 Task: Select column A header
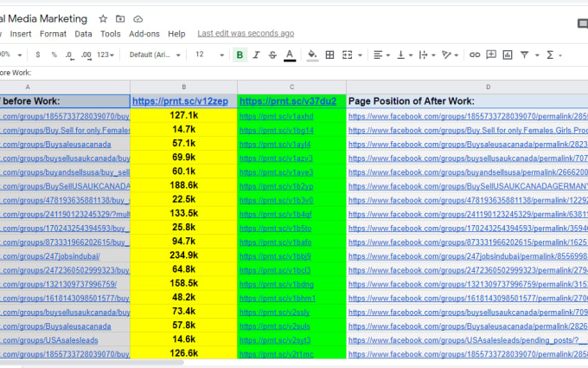(x=65, y=87)
